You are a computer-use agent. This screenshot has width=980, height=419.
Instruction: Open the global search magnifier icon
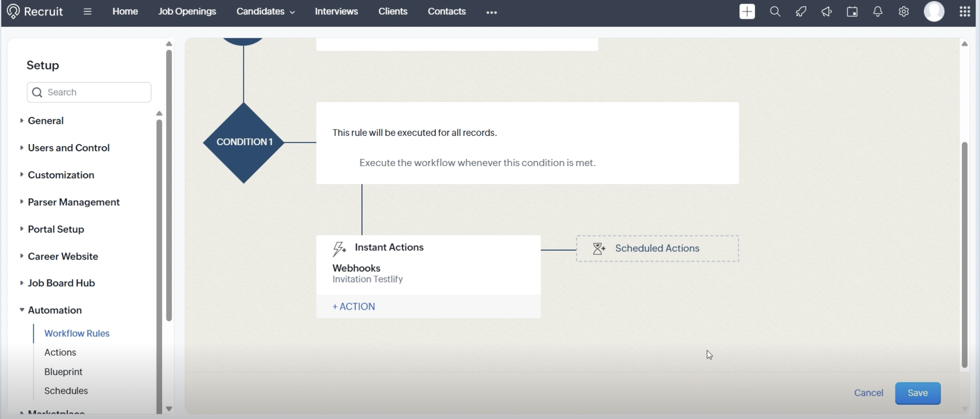tap(775, 11)
